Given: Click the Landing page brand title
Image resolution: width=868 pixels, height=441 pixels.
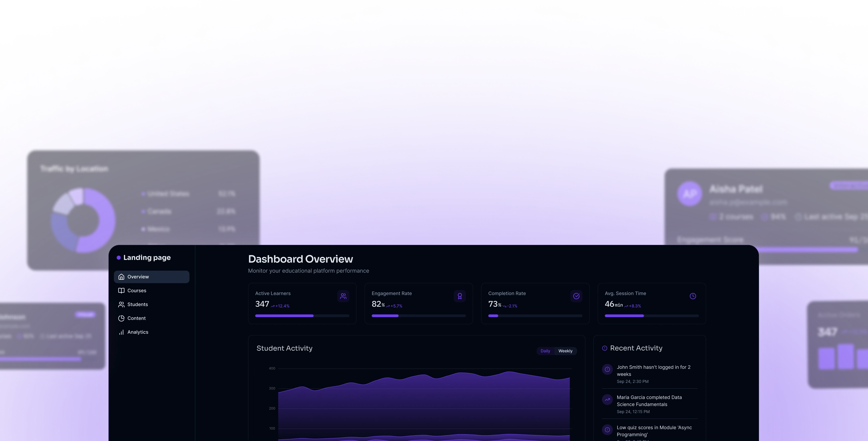Looking at the screenshot, I should click(147, 258).
